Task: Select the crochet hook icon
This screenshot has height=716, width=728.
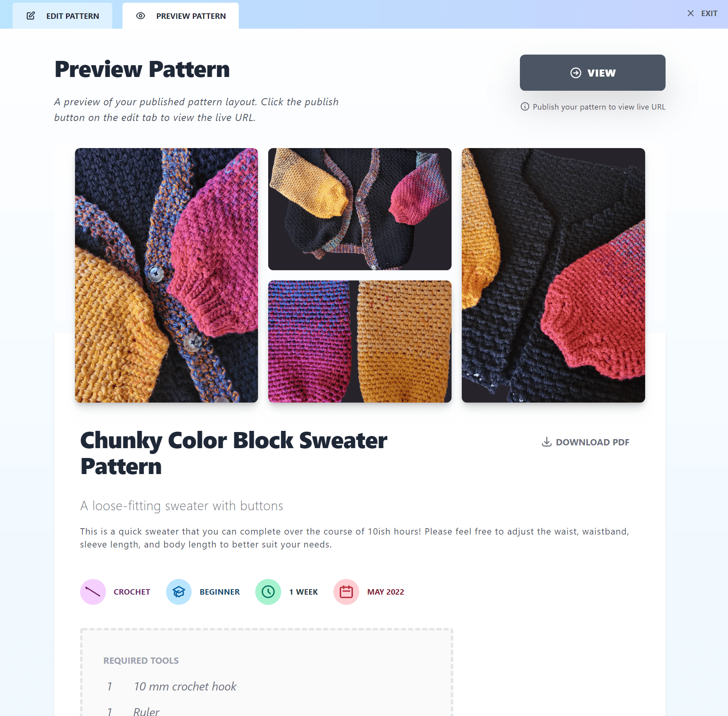Action: click(93, 592)
